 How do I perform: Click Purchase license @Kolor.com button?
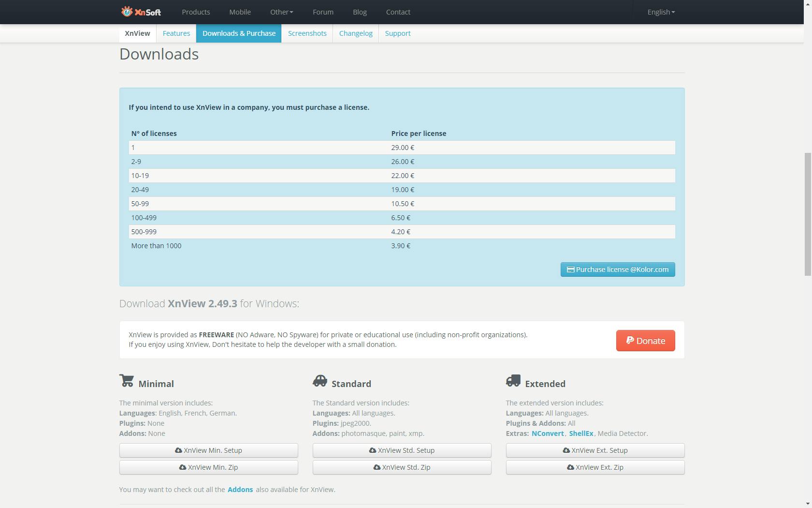[x=618, y=269]
